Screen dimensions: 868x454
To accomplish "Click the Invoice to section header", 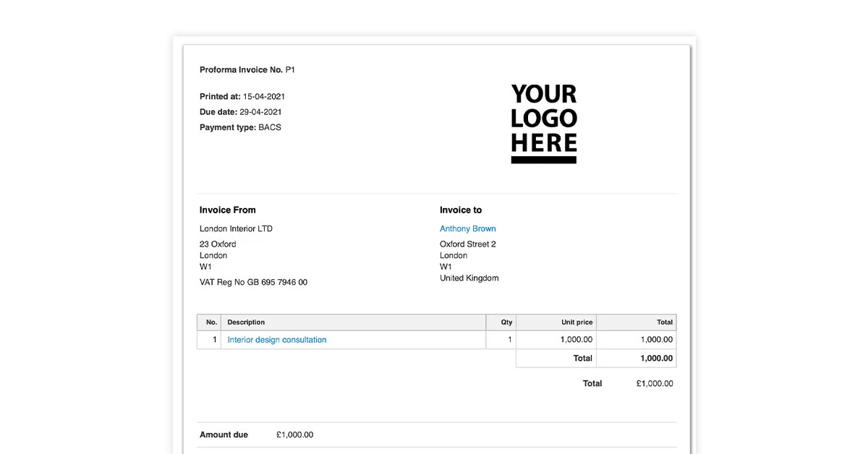I will pyautogui.click(x=460, y=210).
